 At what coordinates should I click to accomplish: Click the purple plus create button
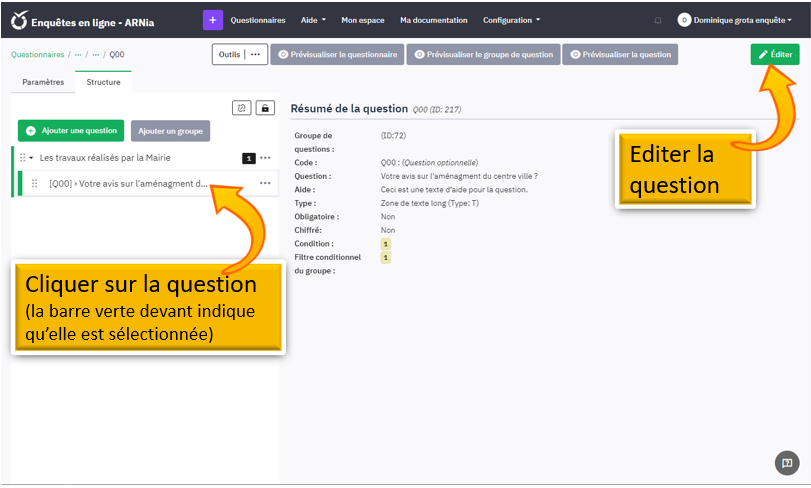[x=212, y=20]
